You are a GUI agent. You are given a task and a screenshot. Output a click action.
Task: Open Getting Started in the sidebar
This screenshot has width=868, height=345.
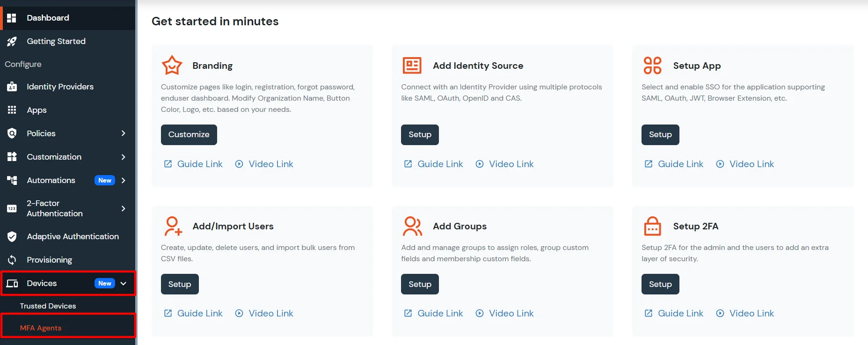68,41
